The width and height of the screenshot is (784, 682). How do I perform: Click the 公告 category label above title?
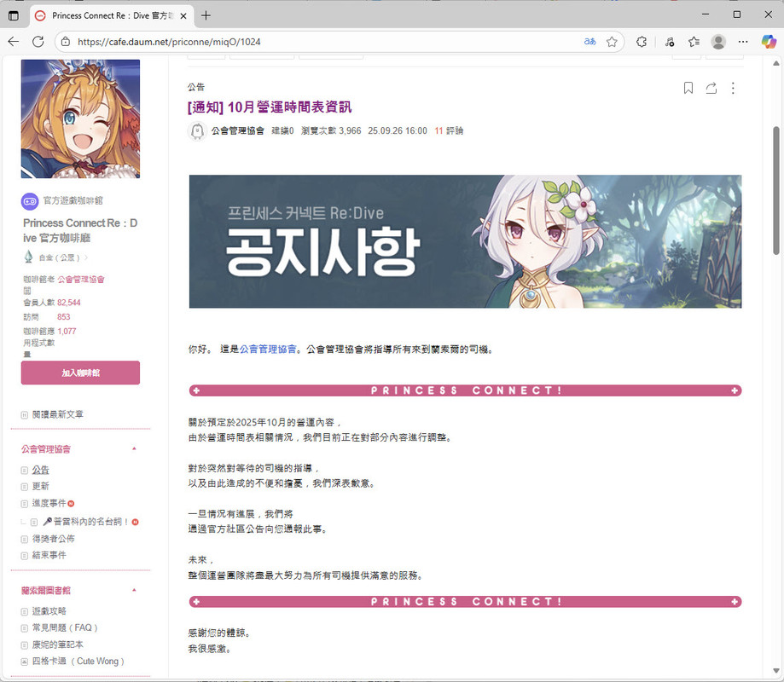196,87
